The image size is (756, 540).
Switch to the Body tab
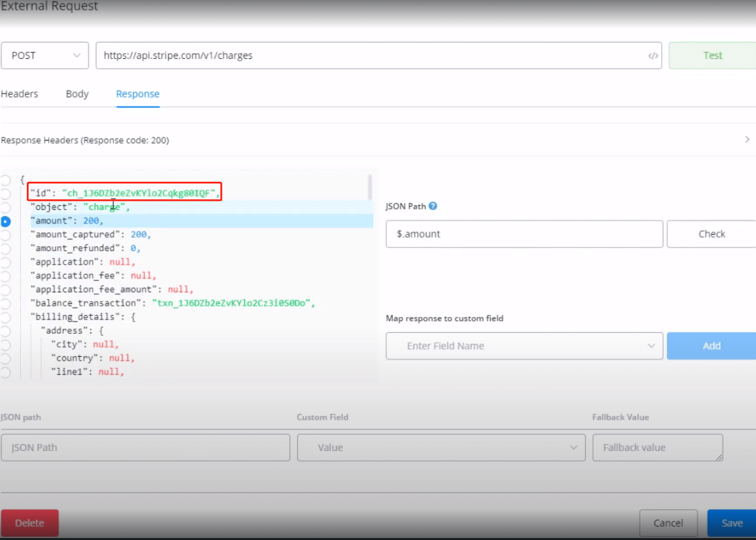click(x=77, y=94)
